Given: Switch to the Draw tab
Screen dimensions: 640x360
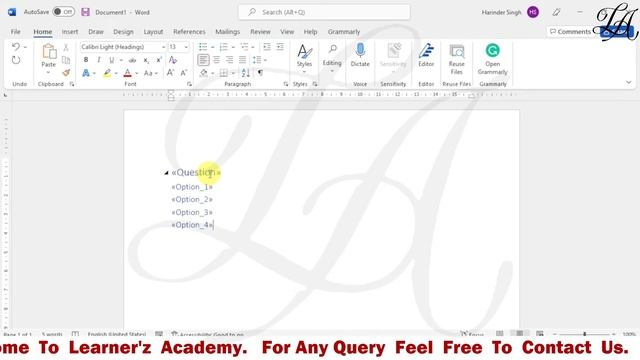Looking at the screenshot, I should pyautogui.click(x=96, y=31).
